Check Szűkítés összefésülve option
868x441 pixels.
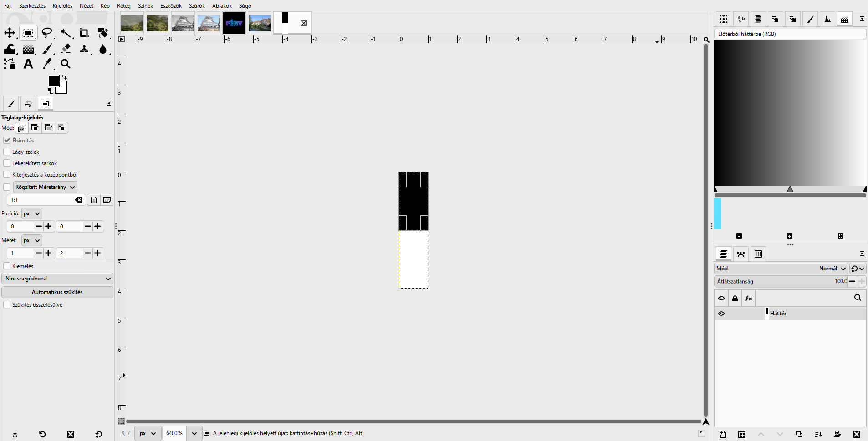coord(7,304)
